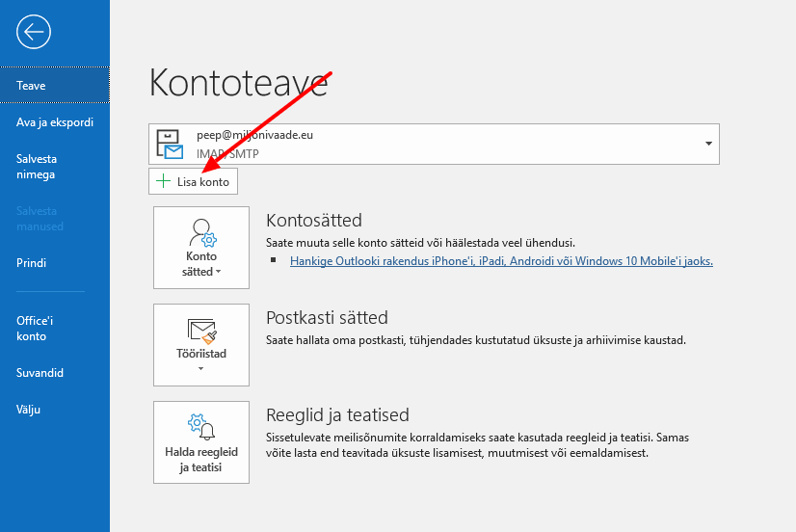The width and height of the screenshot is (796, 532).
Task: Open the Tööriistad dropdown arrow
Action: tap(201, 368)
